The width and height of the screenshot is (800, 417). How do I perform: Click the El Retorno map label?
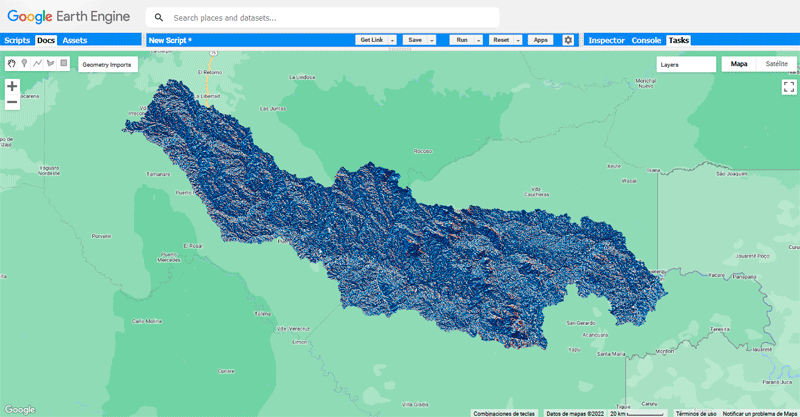click(x=210, y=72)
